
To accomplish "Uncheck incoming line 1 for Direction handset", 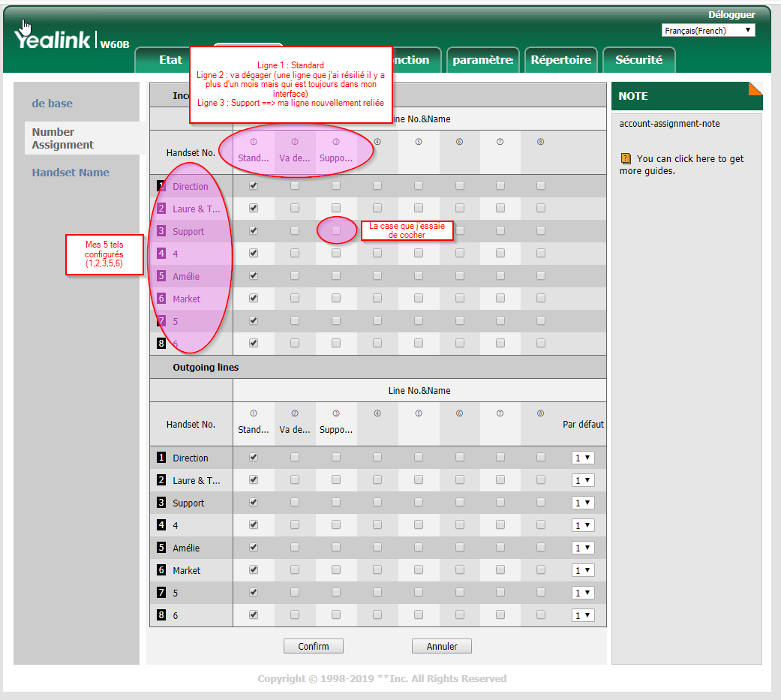I will coord(254,186).
